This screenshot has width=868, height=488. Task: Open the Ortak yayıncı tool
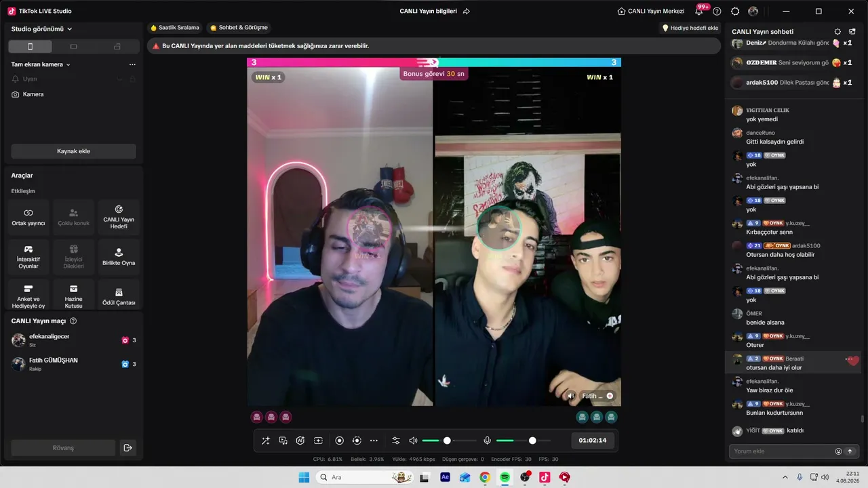tap(28, 217)
